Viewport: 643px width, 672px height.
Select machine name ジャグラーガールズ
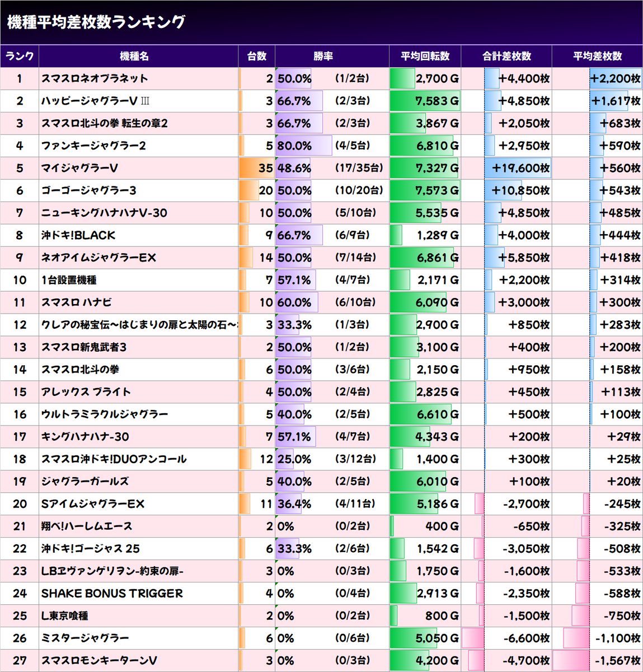pos(85,482)
